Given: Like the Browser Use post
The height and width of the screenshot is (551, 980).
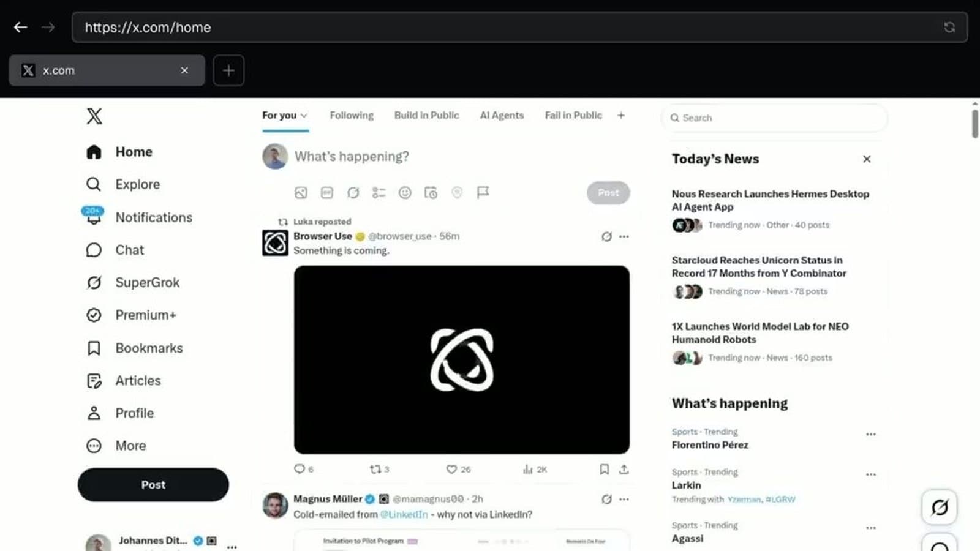Looking at the screenshot, I should coord(458,469).
